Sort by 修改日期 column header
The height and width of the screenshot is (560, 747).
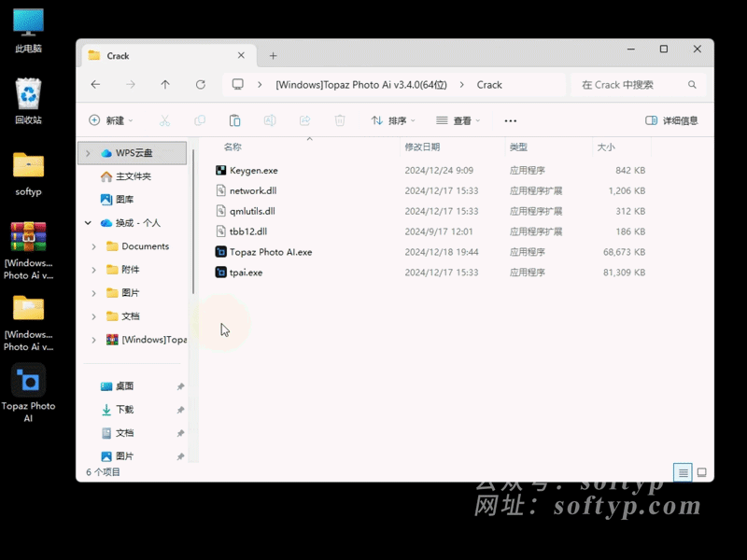(422, 147)
